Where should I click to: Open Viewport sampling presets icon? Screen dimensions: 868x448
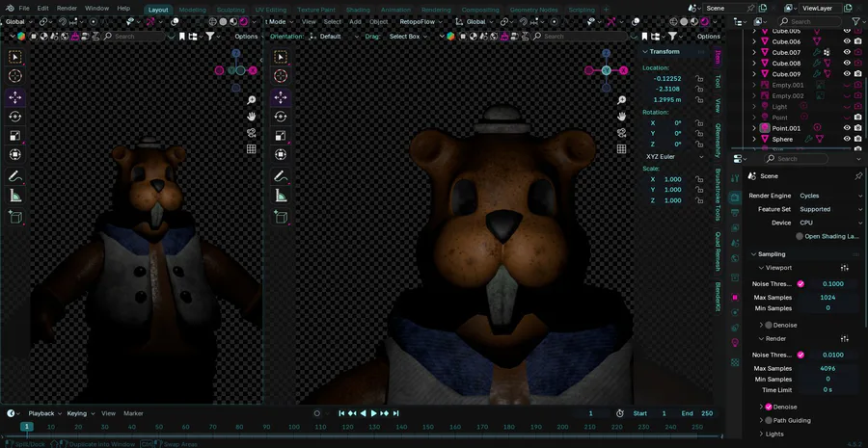(844, 268)
